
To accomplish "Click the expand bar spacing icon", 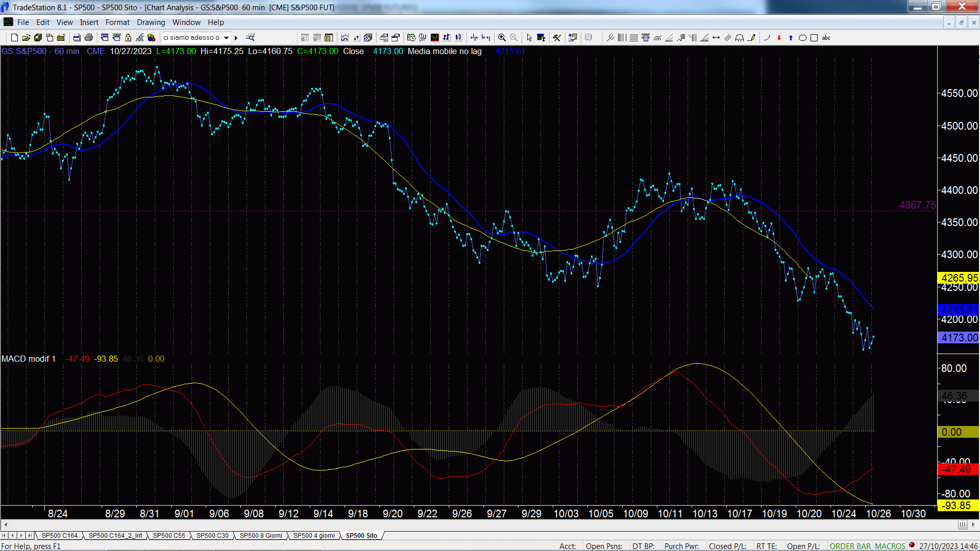I will click(x=486, y=38).
